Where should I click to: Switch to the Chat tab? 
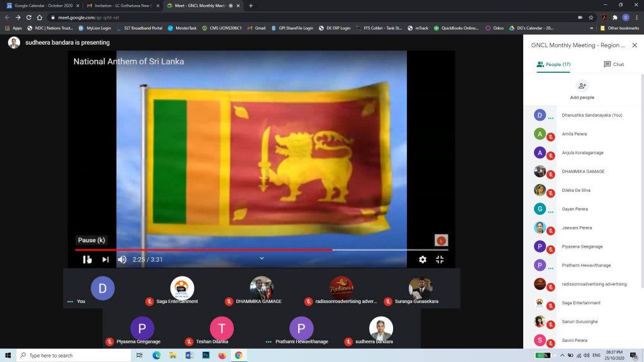point(614,65)
